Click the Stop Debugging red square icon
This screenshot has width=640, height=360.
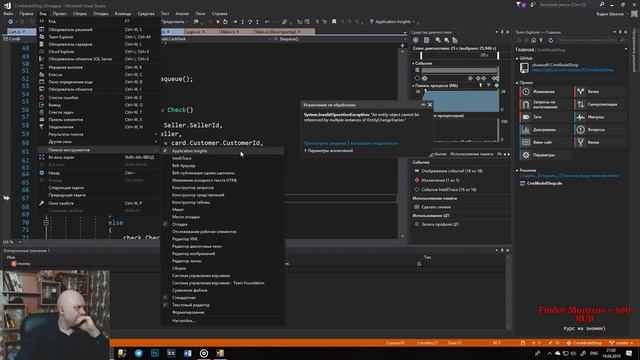pos(218,22)
